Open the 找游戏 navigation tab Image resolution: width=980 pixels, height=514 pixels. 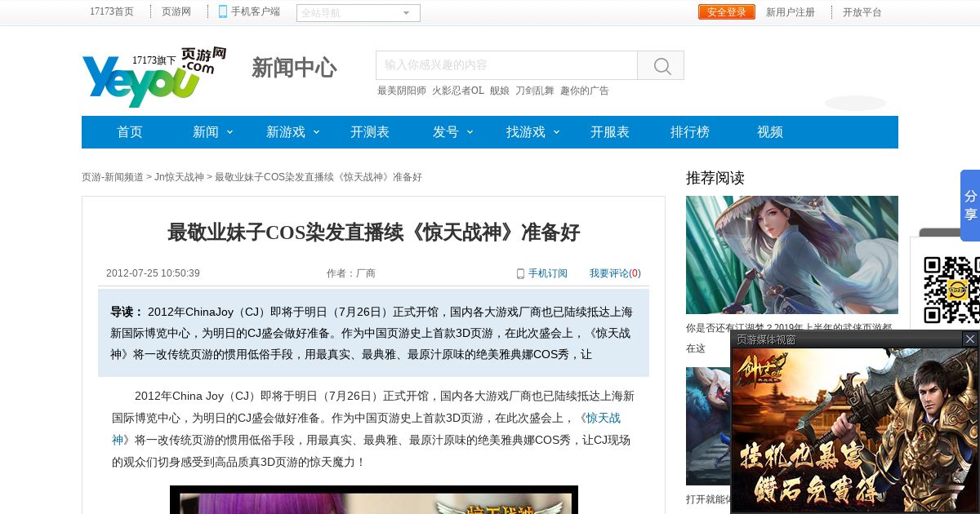[x=526, y=132]
